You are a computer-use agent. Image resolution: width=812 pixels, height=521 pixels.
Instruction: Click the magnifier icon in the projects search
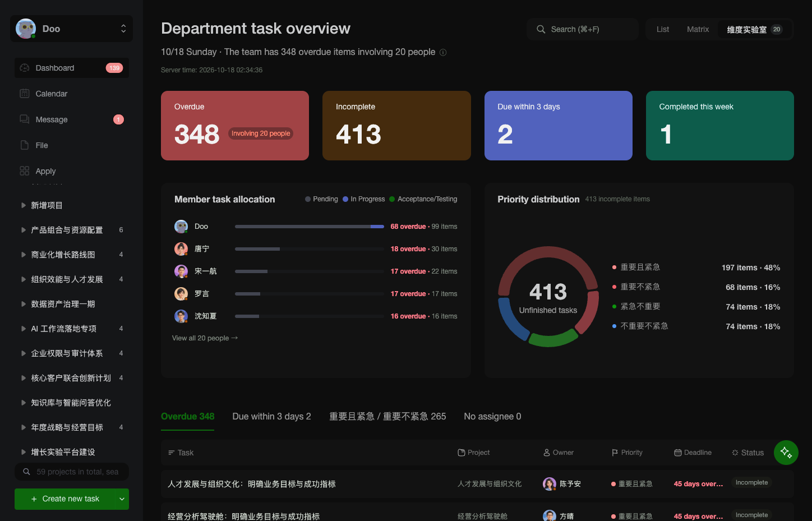pyautogui.click(x=26, y=472)
